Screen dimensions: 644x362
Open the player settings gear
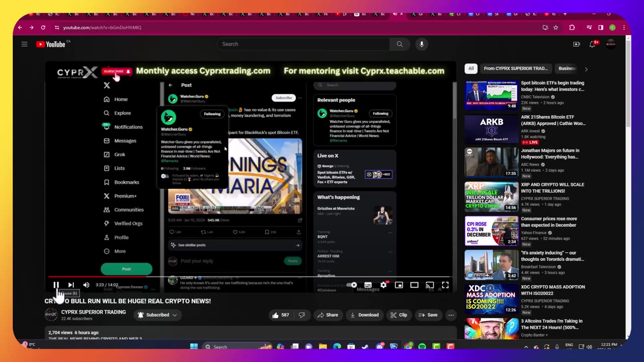(383, 285)
